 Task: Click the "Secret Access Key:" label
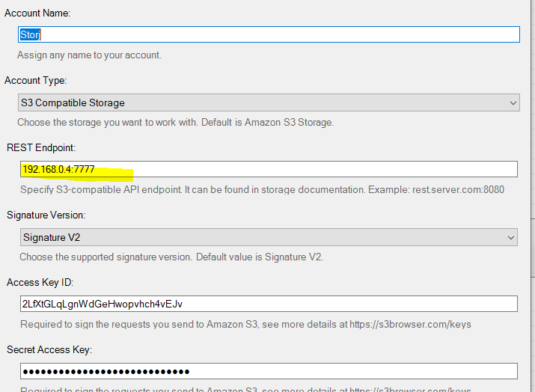[50, 349]
